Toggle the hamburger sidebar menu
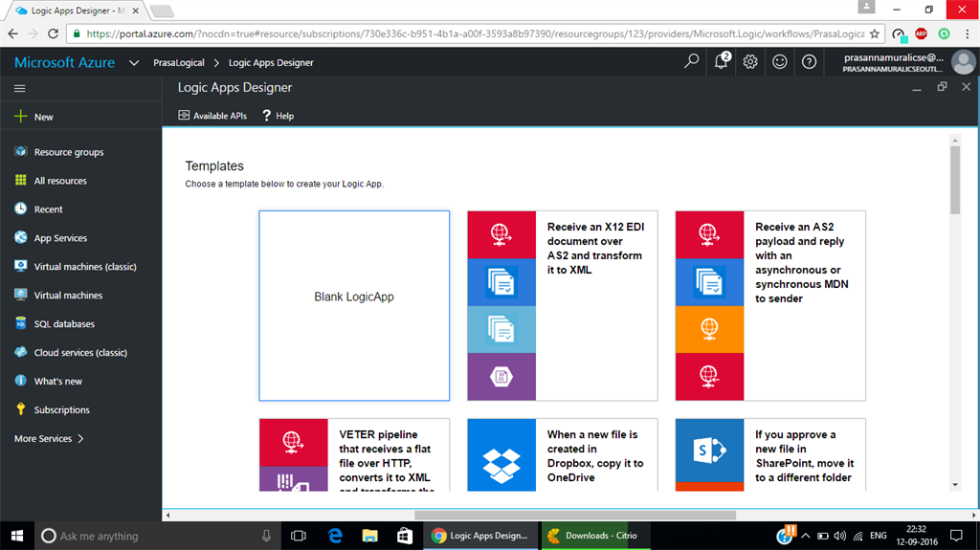 pyautogui.click(x=20, y=89)
